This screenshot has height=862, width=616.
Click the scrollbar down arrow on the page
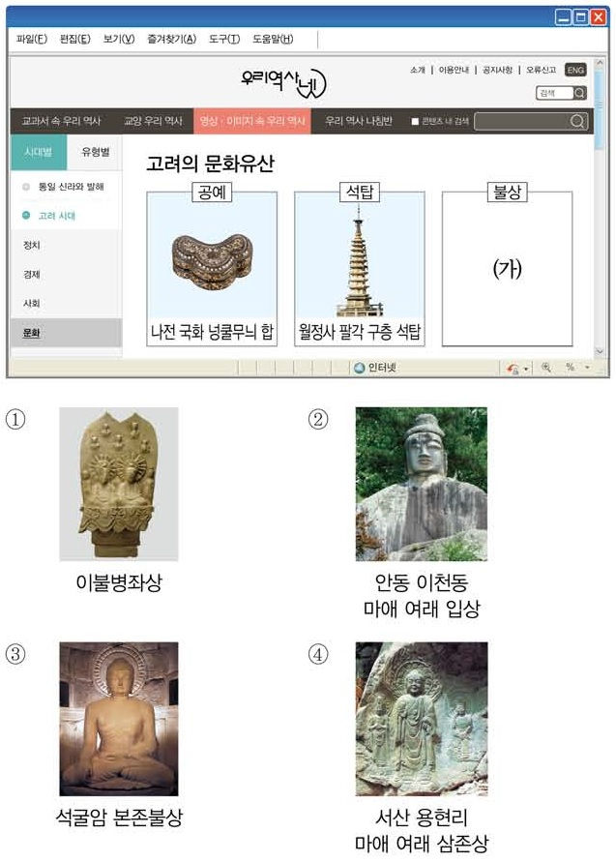tap(600, 351)
